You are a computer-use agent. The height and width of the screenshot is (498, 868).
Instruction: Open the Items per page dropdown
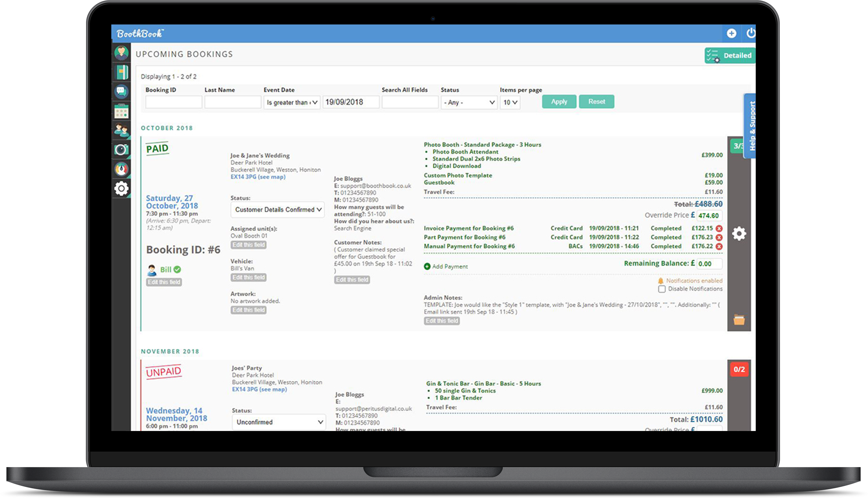[x=510, y=102]
